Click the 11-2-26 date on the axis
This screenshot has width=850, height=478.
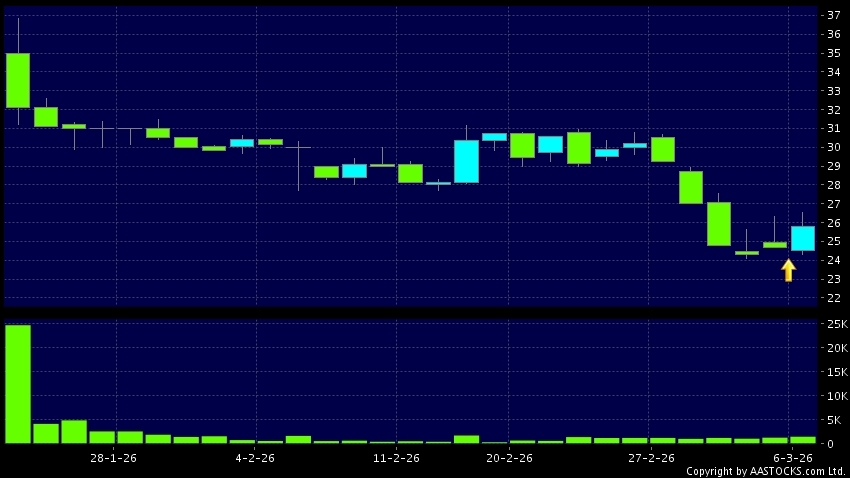pos(395,457)
